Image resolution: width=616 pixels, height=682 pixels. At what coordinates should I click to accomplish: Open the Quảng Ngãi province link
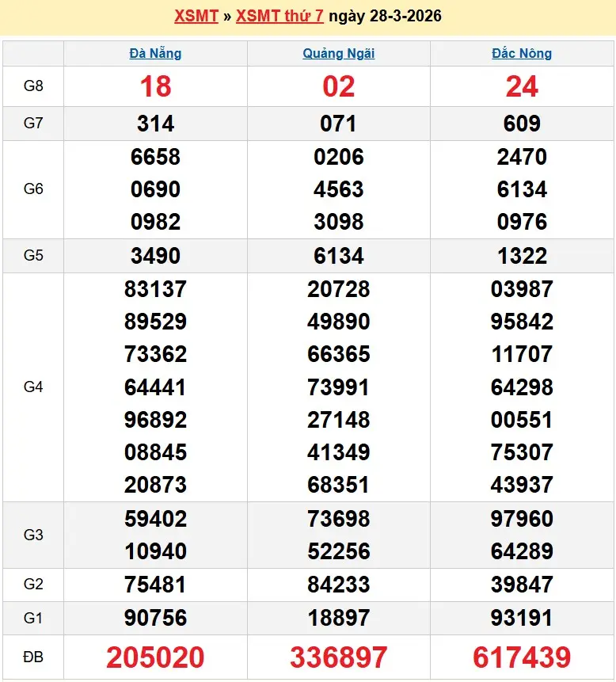338,54
